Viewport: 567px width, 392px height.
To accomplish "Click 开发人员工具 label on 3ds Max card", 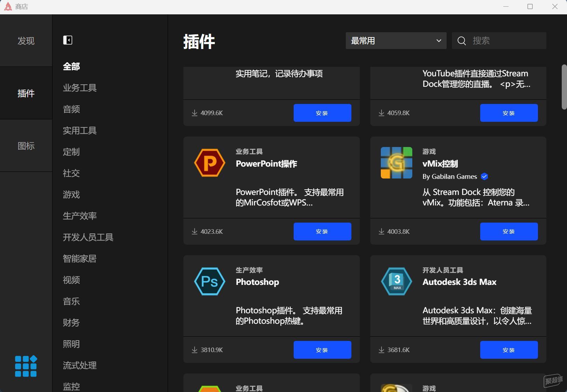I will tap(443, 270).
